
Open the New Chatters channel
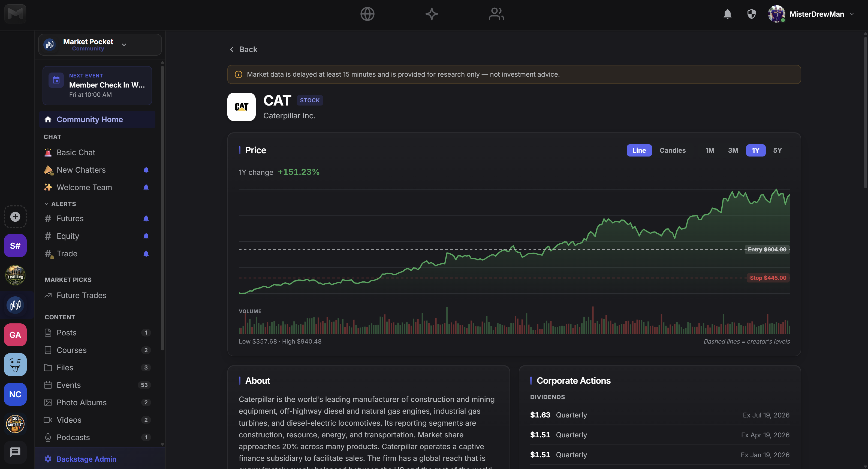(81, 170)
